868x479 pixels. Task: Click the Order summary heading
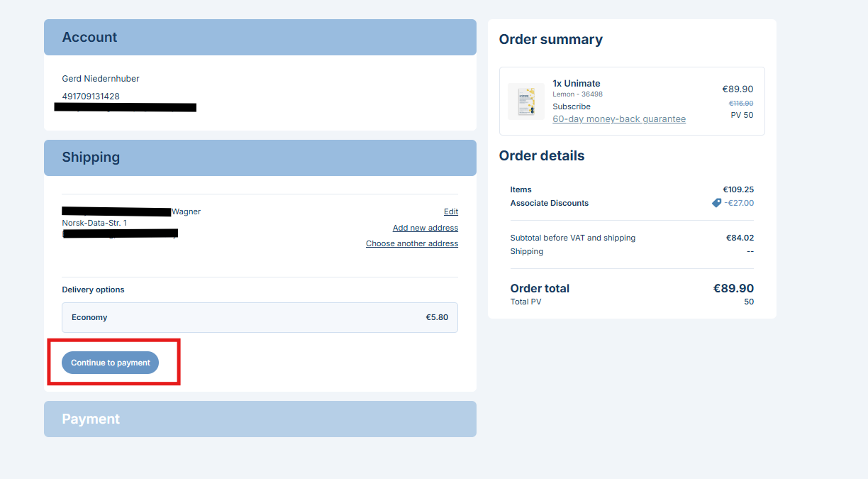click(551, 40)
